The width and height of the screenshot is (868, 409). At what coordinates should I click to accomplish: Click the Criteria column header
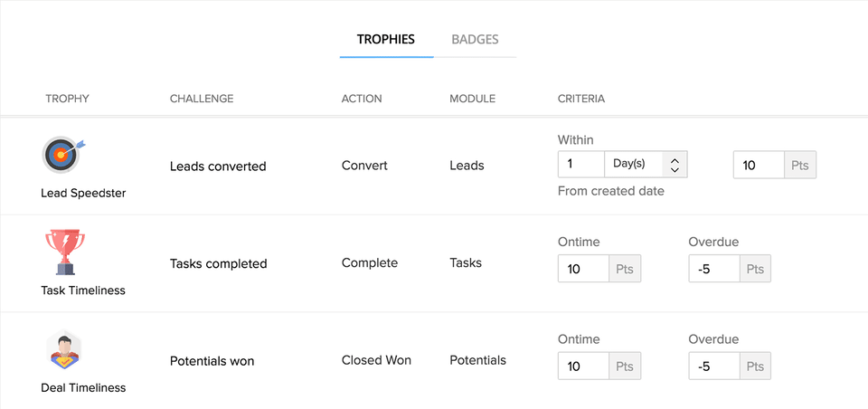[x=580, y=99]
